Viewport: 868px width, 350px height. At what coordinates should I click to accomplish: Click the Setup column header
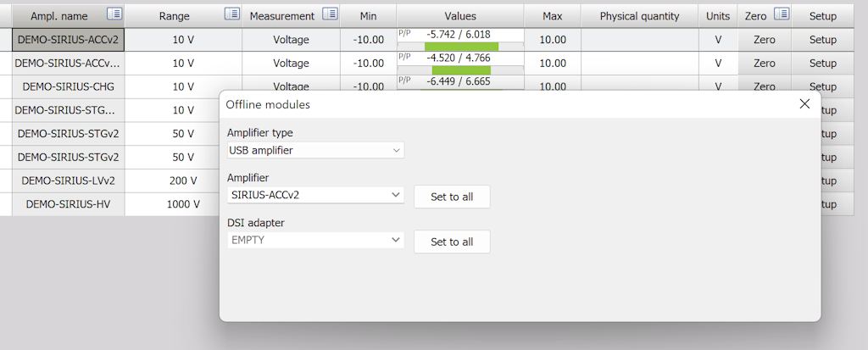822,16
